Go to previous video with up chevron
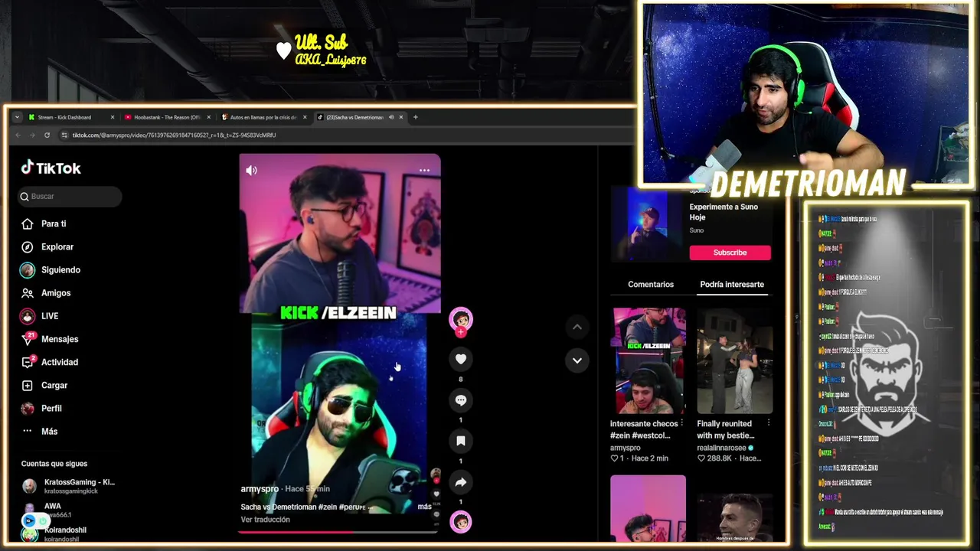980x551 pixels. [x=577, y=327]
